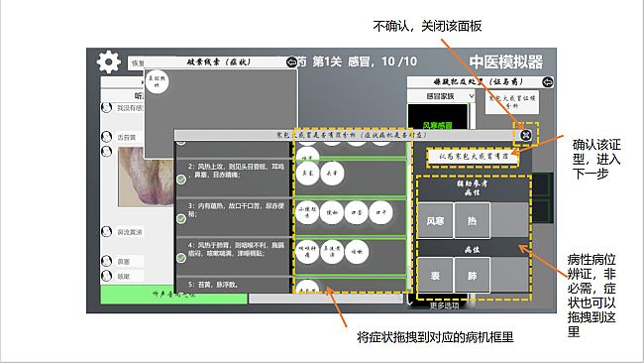Click back arrow on the 证与病 panel header
The image size is (644, 363).
coord(548,81)
